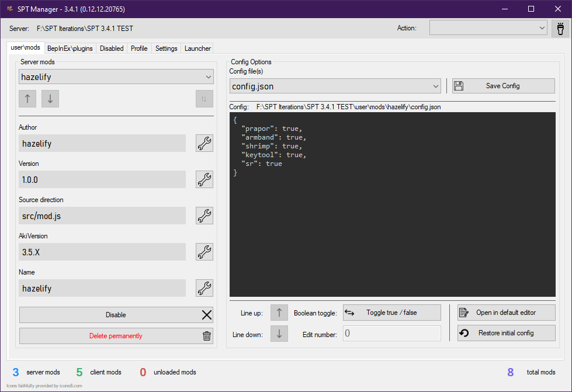Click the greyed-out sort order button
The height and width of the screenshot is (392, 572).
point(204,99)
